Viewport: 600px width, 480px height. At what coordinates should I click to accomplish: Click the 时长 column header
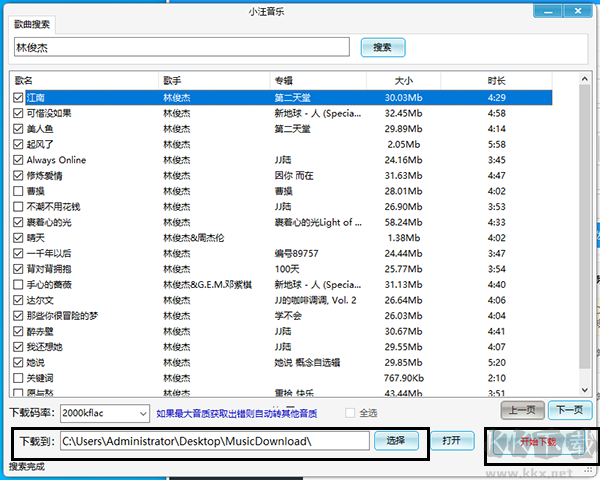click(x=496, y=80)
